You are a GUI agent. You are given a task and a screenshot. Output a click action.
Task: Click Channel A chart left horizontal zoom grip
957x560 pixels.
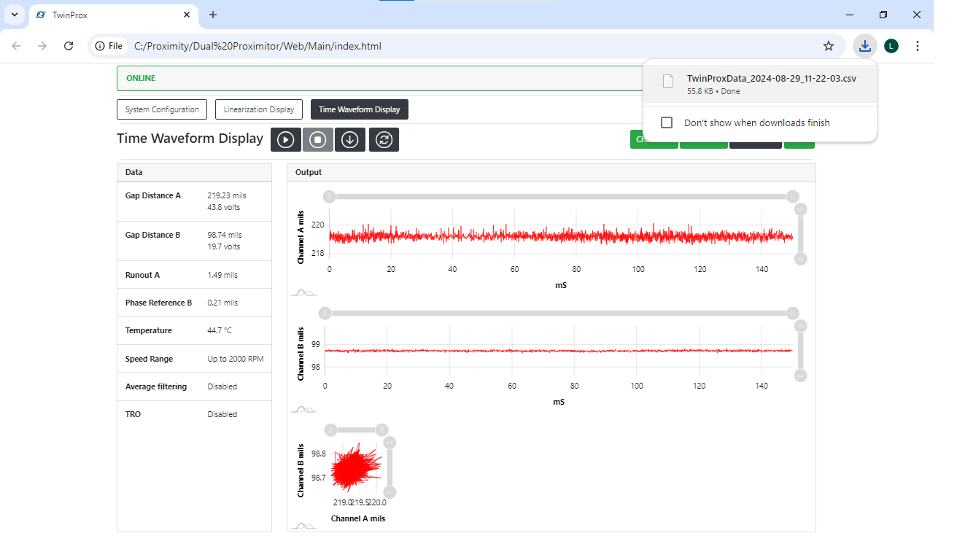(x=329, y=196)
